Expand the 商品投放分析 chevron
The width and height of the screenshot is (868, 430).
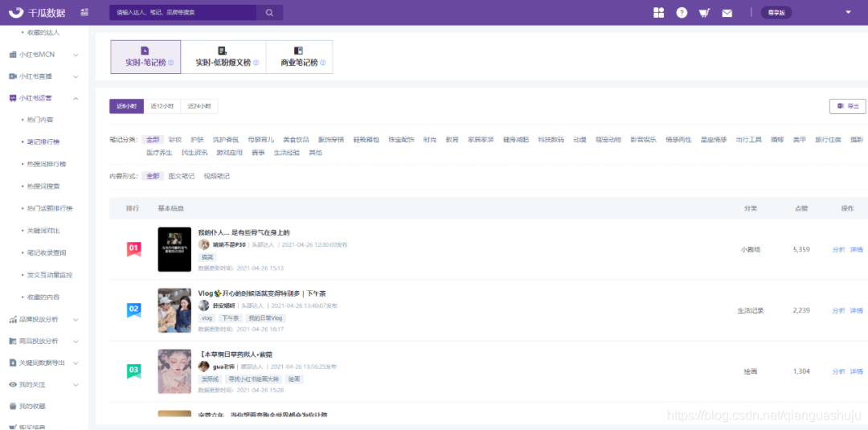click(76, 341)
